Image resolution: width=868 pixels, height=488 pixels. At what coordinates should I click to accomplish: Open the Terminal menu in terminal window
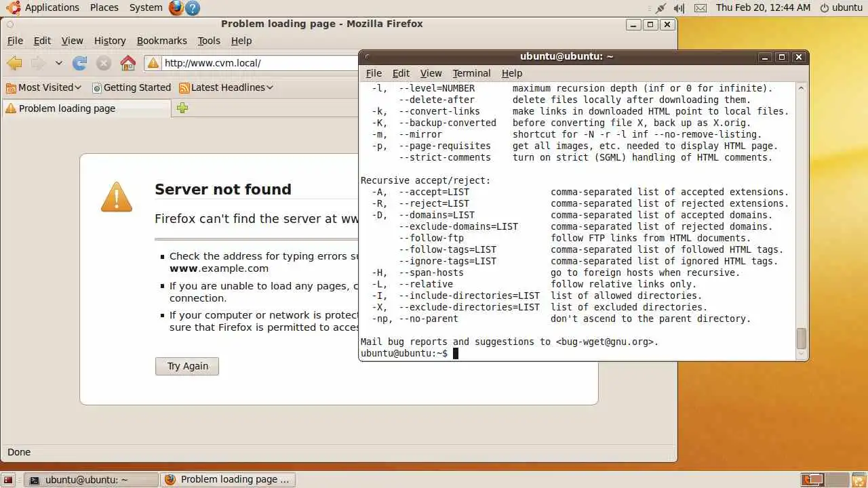[x=471, y=73]
